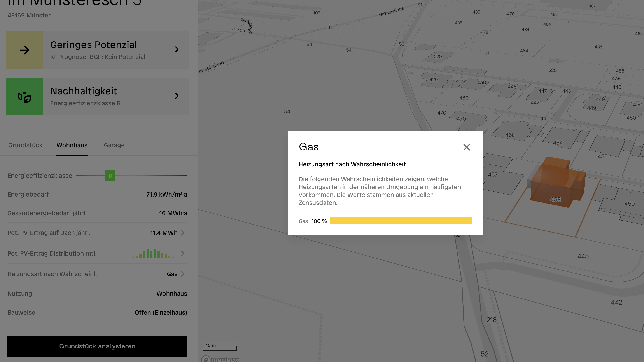Click the Mapbox logo on the map

pyautogui.click(x=220, y=359)
